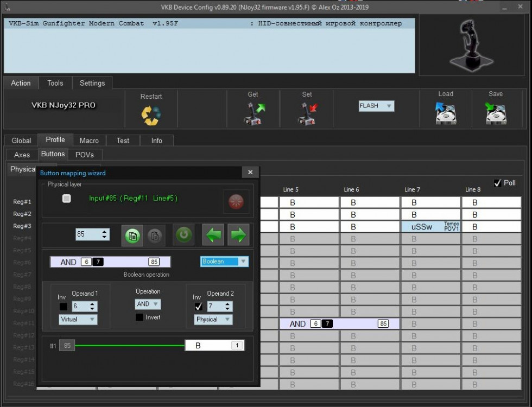Click the Get settings joystick icon

pyautogui.click(x=254, y=113)
